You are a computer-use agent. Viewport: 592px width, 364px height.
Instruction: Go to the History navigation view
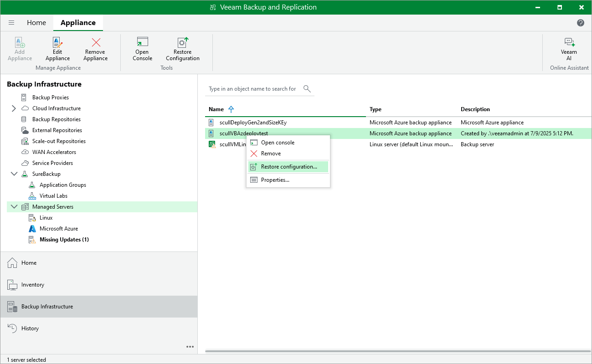pos(99,328)
